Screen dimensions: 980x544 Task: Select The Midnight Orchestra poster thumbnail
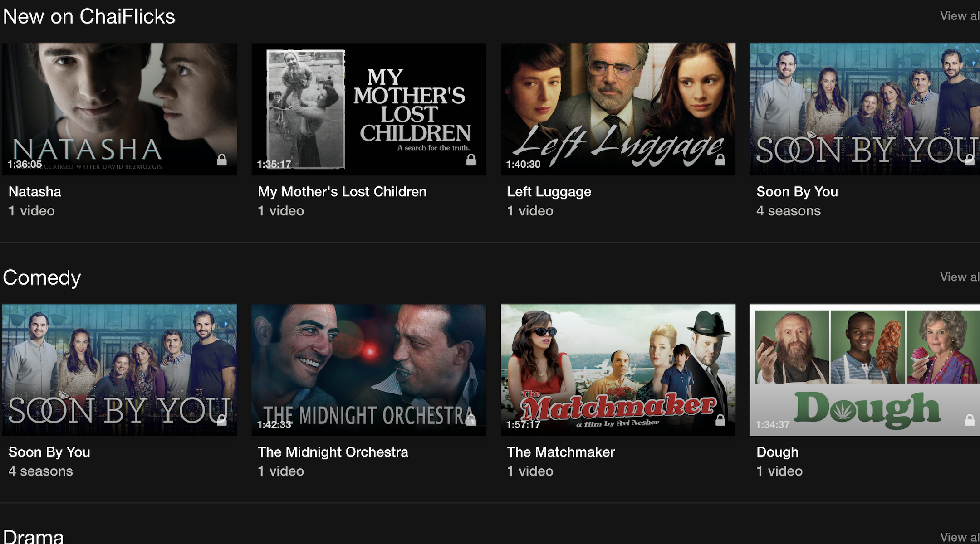(369, 370)
